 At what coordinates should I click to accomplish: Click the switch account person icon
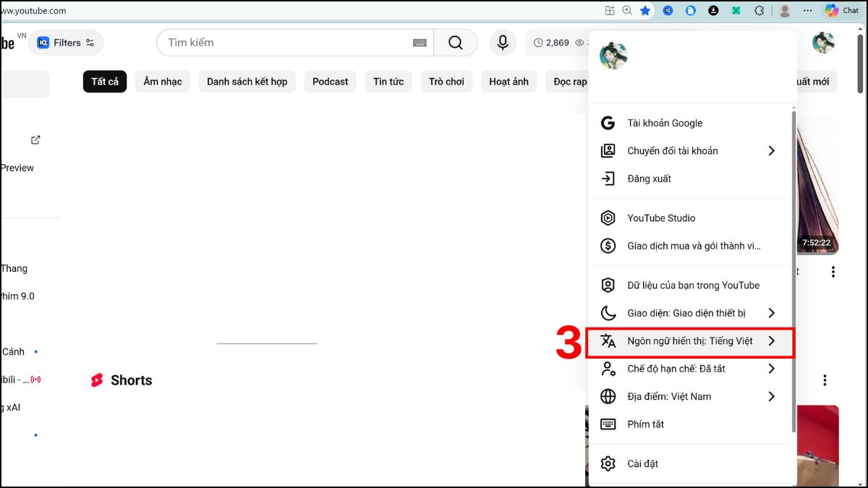coord(608,151)
